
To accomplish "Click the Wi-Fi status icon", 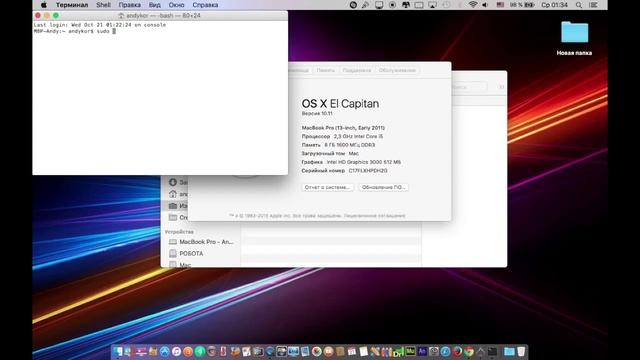I will pyautogui.click(x=473, y=5).
